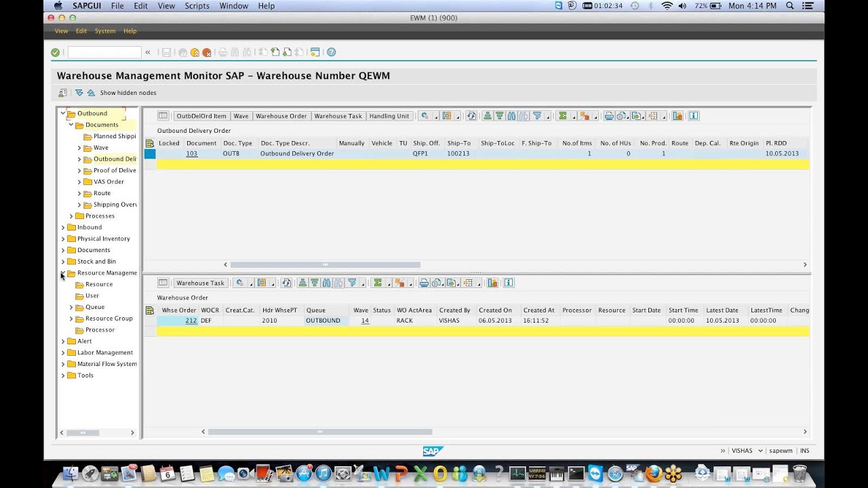Click filter funnel in Outbound Delivery toolbar

(537, 116)
